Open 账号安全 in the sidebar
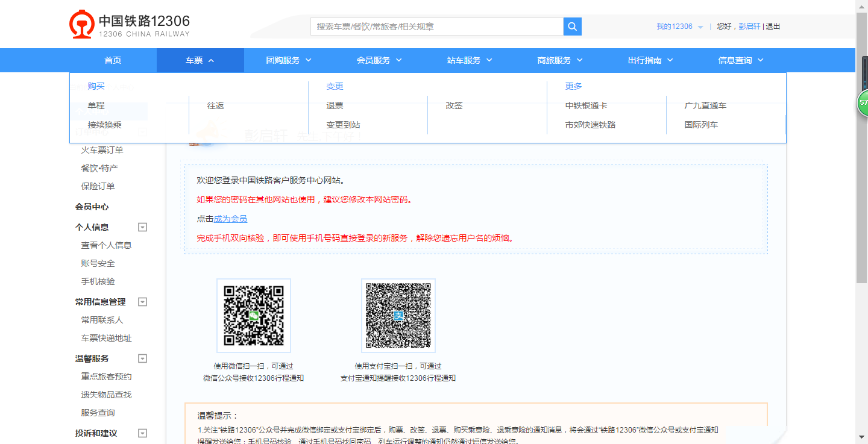 click(96, 263)
